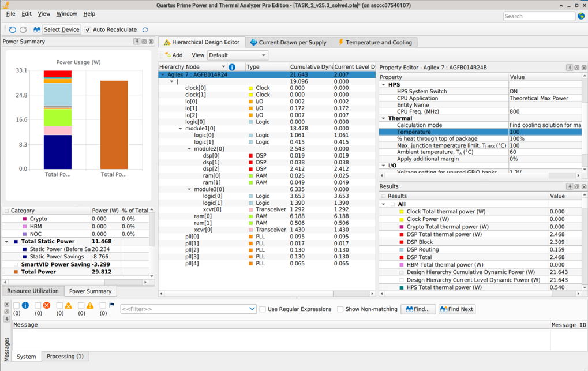The height and width of the screenshot is (371, 588).
Task: Enable Use Regular Expressions checkbox
Action: 263,309
